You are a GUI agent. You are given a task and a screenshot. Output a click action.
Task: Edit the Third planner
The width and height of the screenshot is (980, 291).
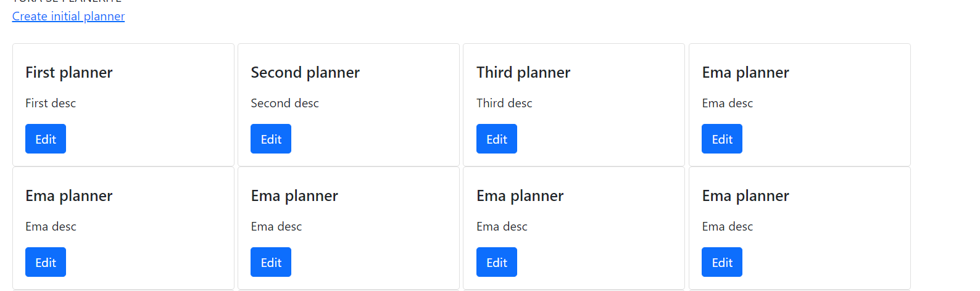pyautogui.click(x=496, y=139)
